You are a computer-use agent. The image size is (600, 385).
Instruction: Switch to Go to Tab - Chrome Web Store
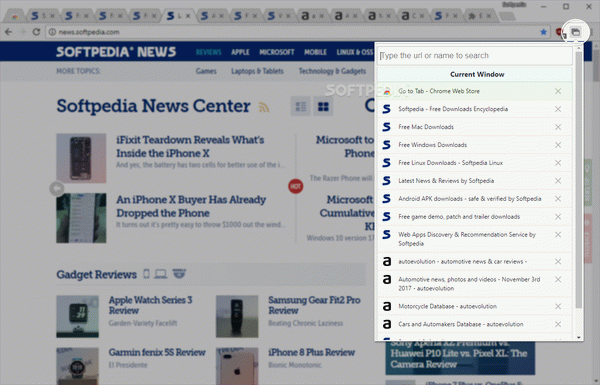(474, 91)
